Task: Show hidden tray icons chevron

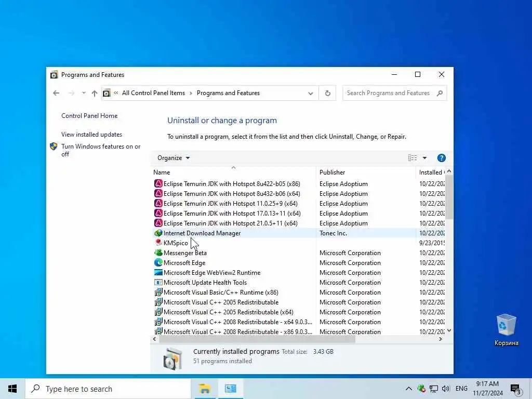Action: [408, 389]
